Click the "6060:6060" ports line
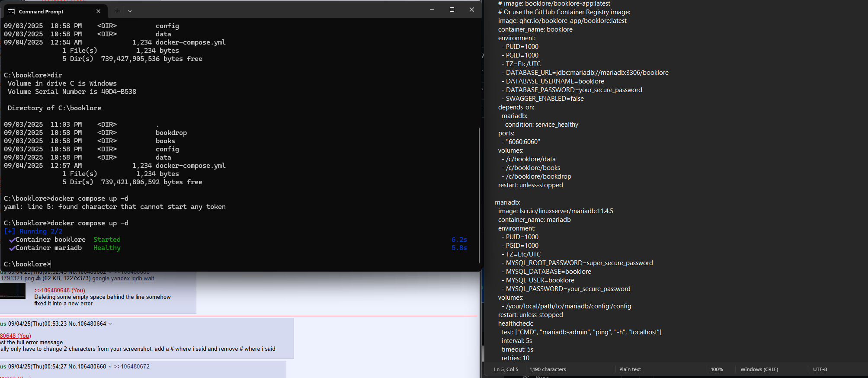 (521, 142)
